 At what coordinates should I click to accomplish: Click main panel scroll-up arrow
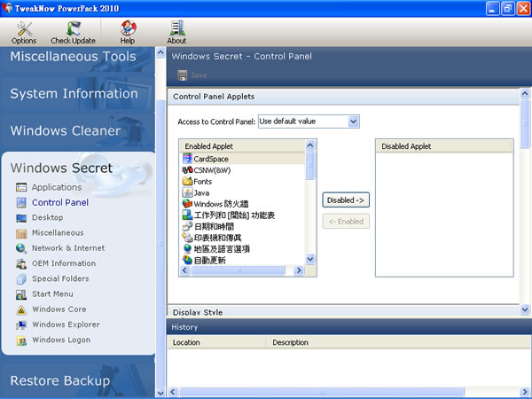click(x=525, y=93)
